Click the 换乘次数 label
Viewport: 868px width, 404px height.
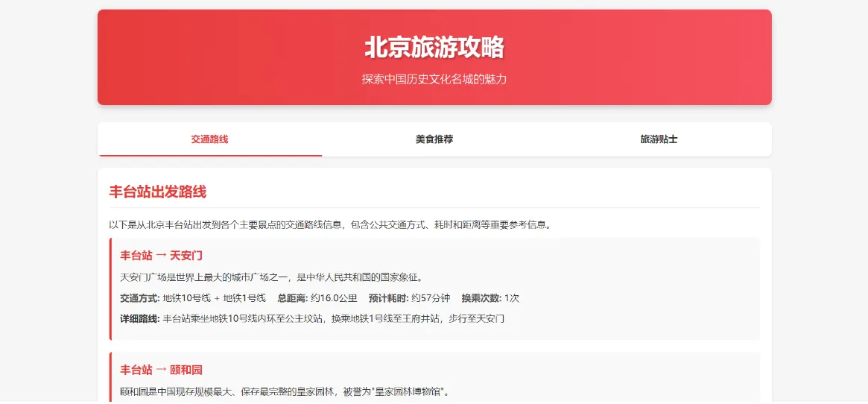point(481,298)
